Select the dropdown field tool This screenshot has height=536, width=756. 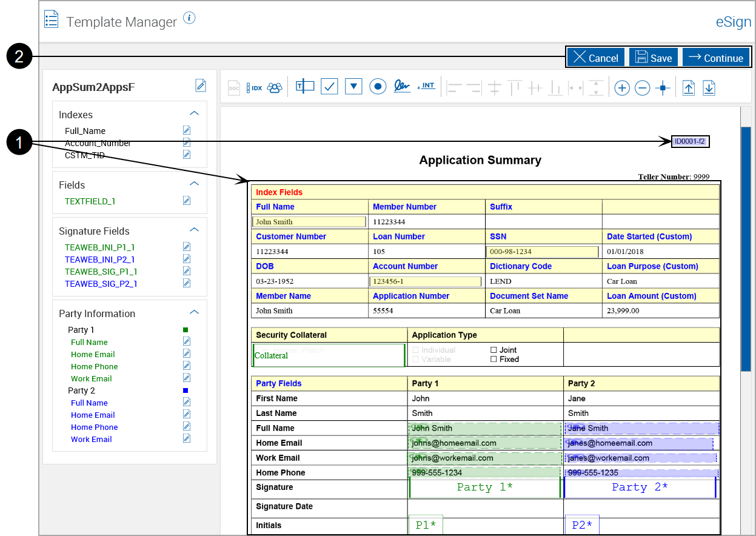(x=353, y=87)
